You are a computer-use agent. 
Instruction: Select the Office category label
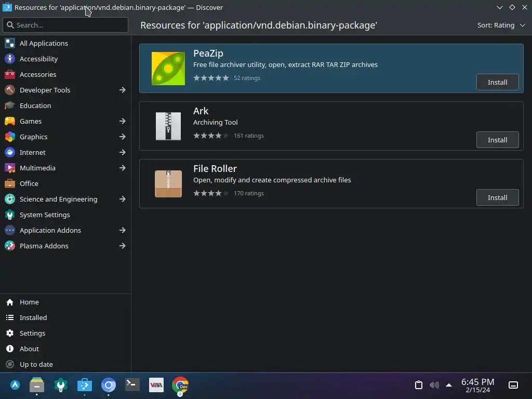[29, 183]
